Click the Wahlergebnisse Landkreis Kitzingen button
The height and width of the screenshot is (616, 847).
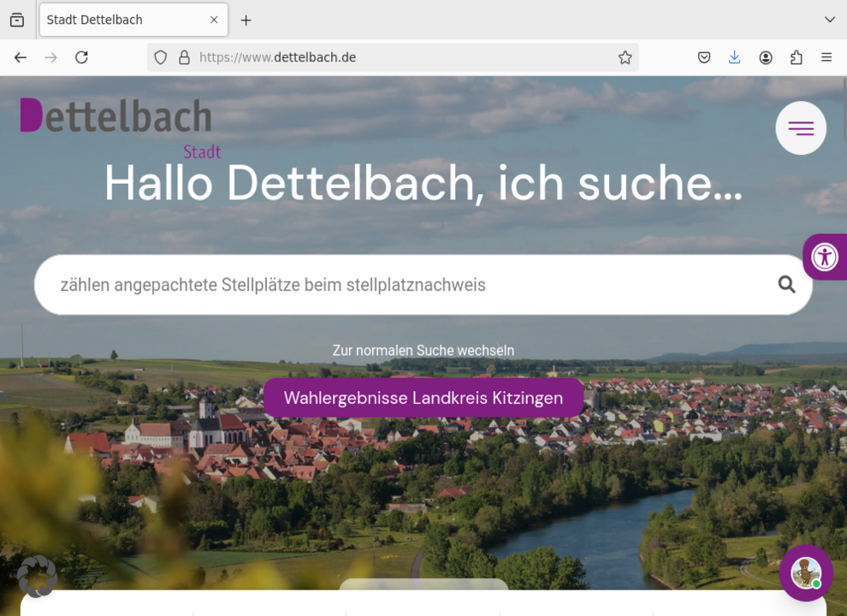[x=424, y=398]
